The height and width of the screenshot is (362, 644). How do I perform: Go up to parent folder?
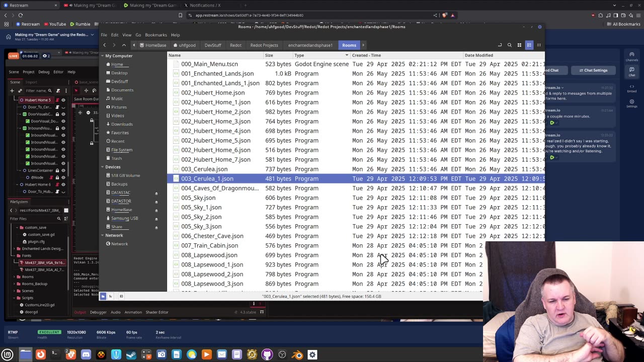coord(124,45)
